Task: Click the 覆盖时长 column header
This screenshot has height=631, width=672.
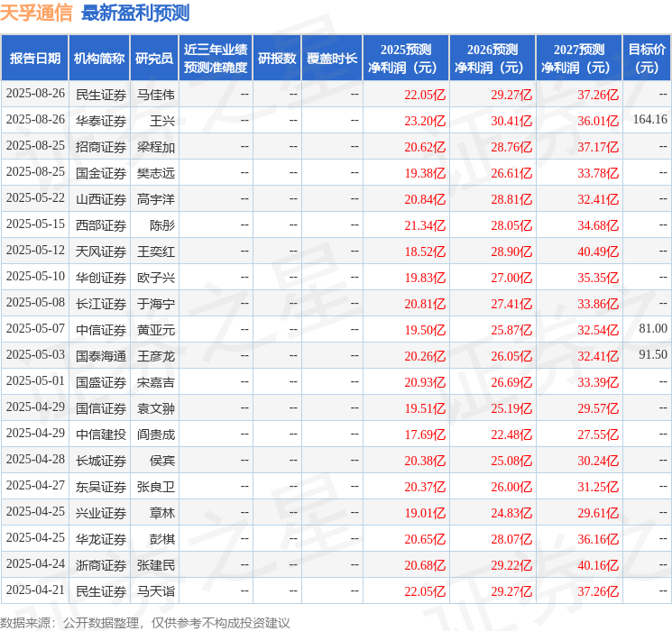Action: pyautogui.click(x=331, y=58)
